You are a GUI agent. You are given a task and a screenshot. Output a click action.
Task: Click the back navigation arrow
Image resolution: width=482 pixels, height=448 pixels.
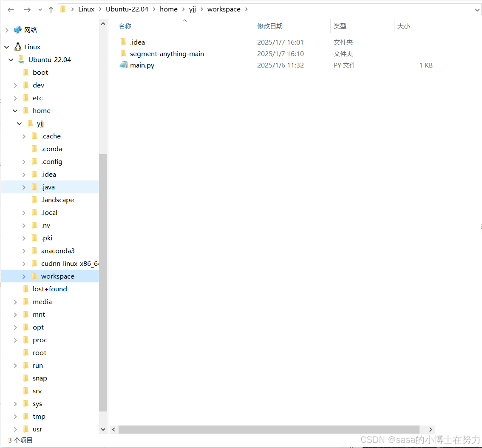tap(10, 9)
